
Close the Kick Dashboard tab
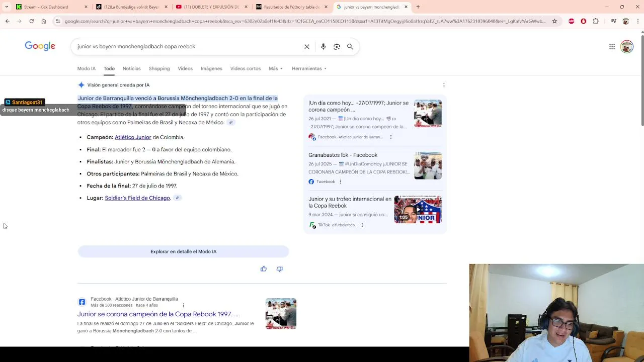[x=86, y=7]
